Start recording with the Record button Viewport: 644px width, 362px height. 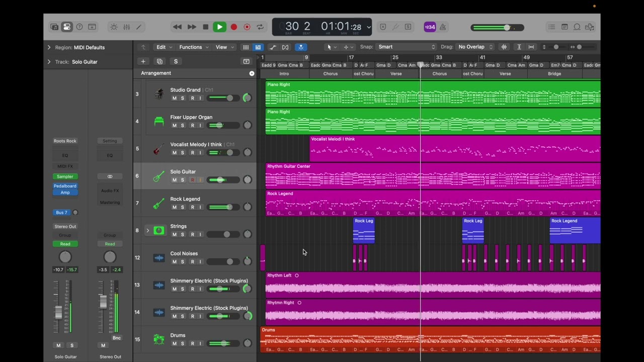tap(234, 27)
